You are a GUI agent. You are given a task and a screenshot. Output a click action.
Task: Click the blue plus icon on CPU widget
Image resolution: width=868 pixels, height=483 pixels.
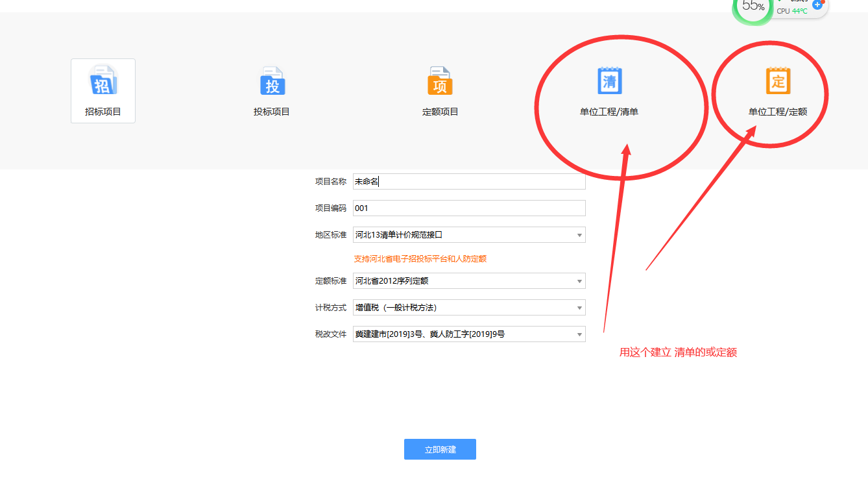(817, 5)
